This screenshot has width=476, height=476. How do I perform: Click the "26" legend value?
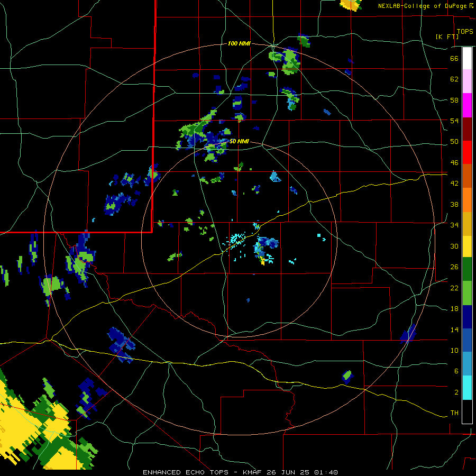click(x=454, y=267)
